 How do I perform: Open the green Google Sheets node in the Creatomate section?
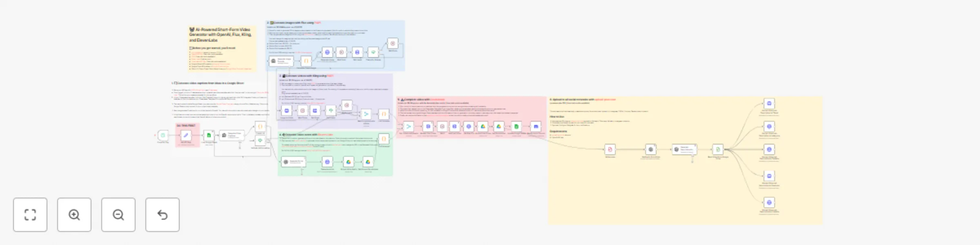[x=516, y=127]
